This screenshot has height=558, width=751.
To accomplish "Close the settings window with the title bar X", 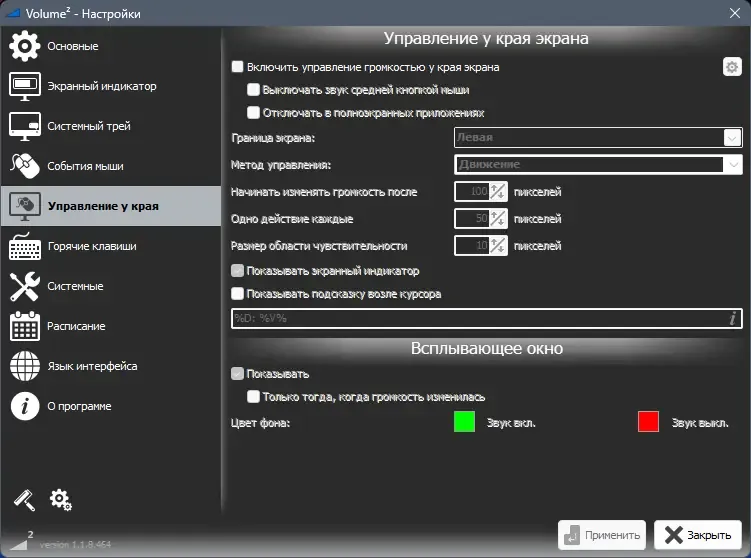I will [735, 13].
